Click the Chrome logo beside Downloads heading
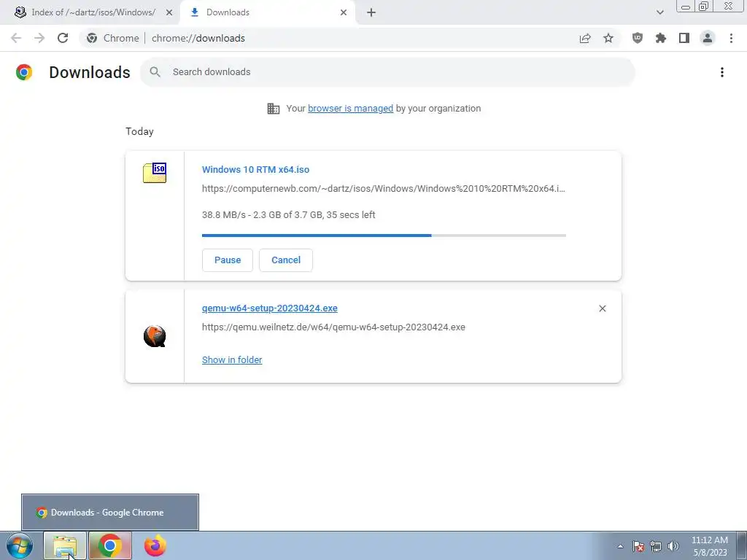The image size is (747, 560). coord(24,72)
